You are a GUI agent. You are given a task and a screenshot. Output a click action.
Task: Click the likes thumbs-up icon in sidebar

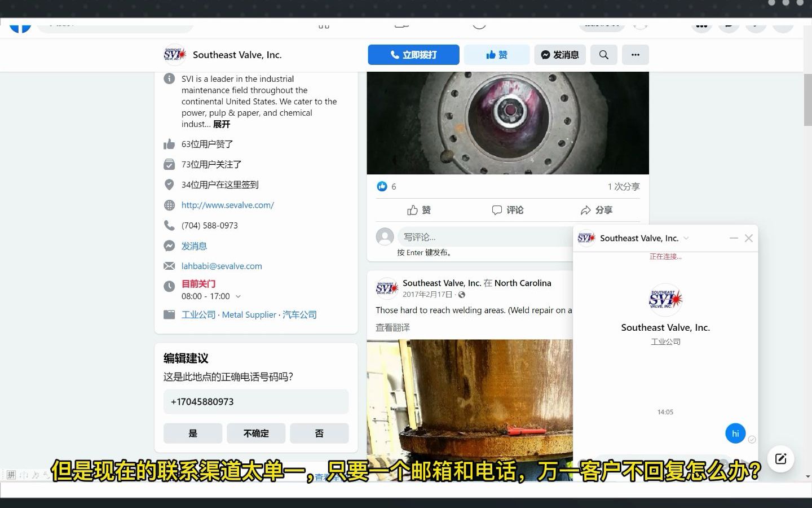tap(169, 144)
